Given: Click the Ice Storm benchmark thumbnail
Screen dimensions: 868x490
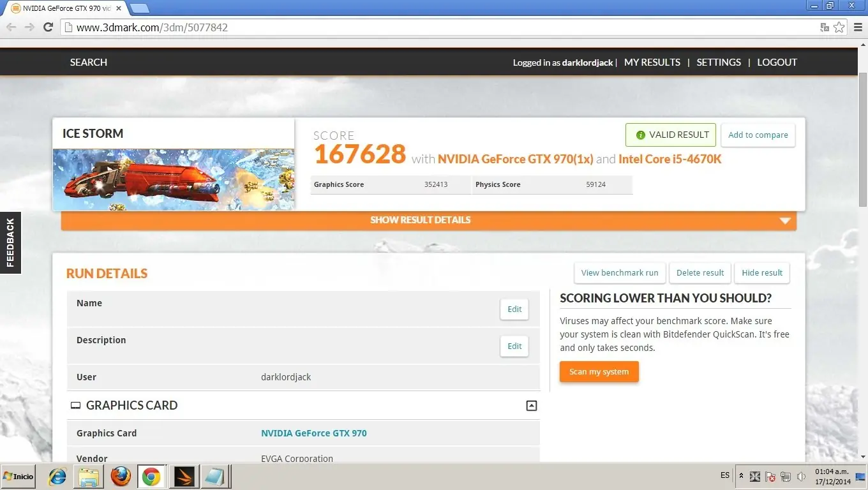Looking at the screenshot, I should (174, 179).
